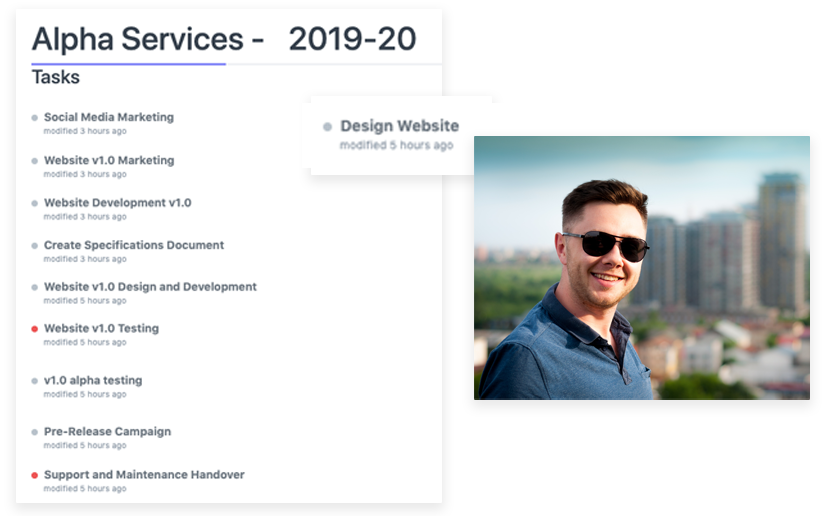Open the v1.0 alpha testing task
The image size is (826, 516).
93,380
